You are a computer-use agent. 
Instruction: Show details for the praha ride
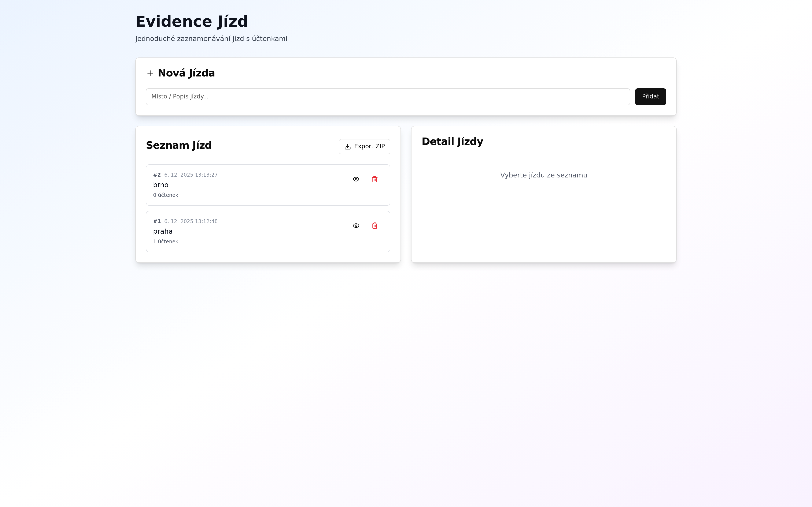coord(356,226)
